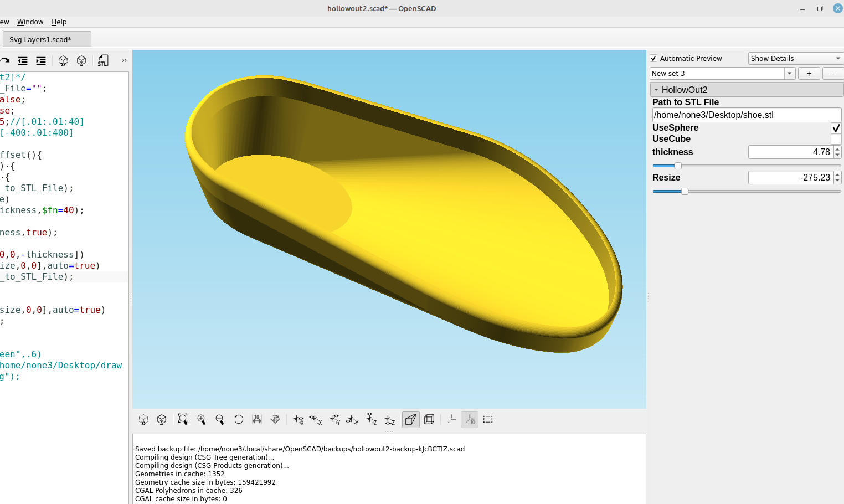Increase Resize with up stepper arrow
The image size is (844, 504).
pyautogui.click(x=837, y=174)
